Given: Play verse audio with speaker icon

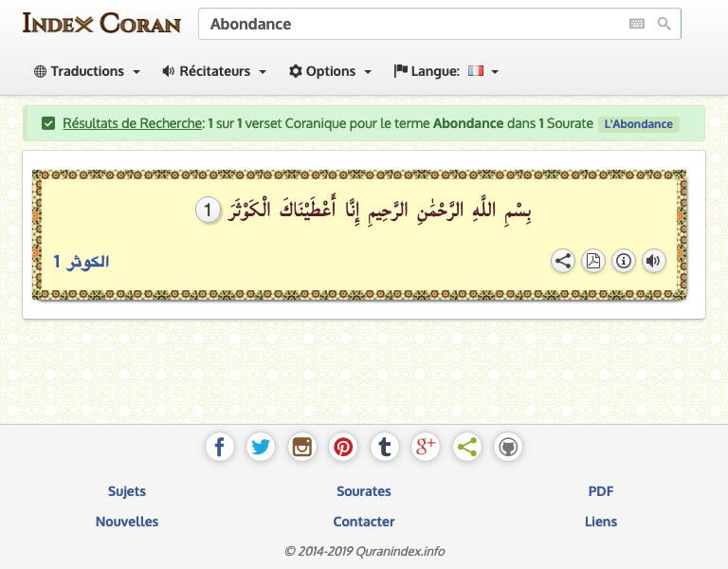Looking at the screenshot, I should 653,261.
